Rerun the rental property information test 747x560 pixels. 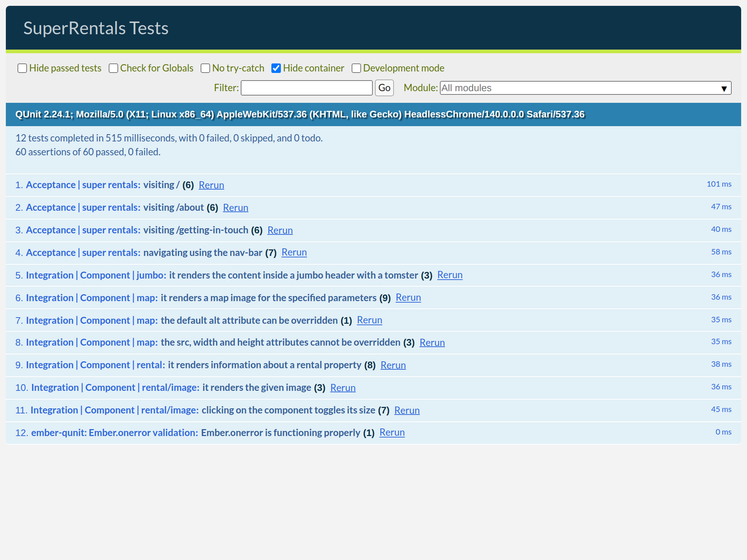[x=393, y=365]
